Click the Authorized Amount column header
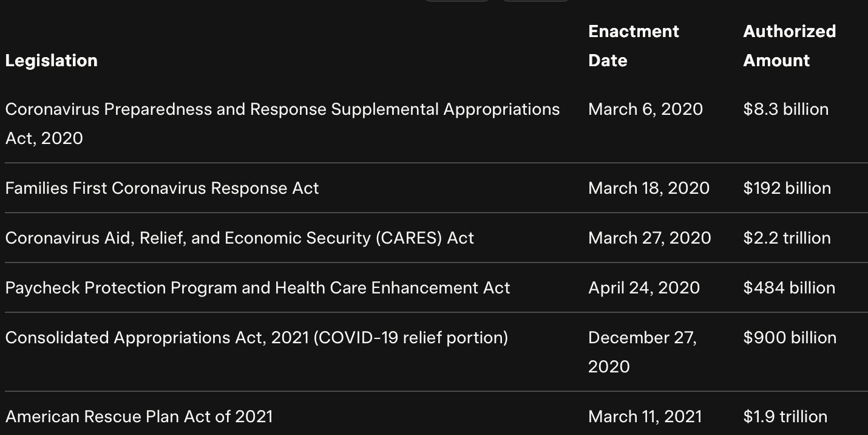This screenshot has width=868, height=435. point(790,46)
